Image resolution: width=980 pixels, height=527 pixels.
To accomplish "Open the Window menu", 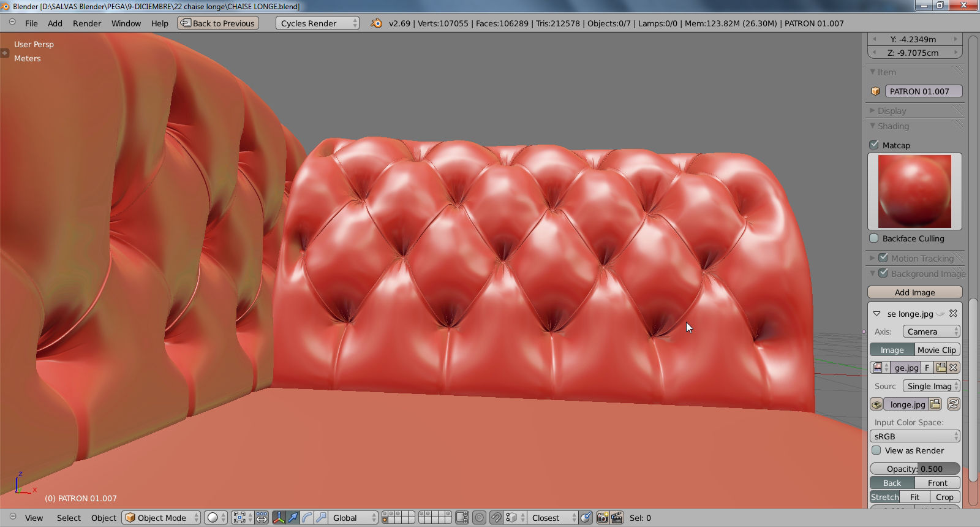I will (126, 23).
